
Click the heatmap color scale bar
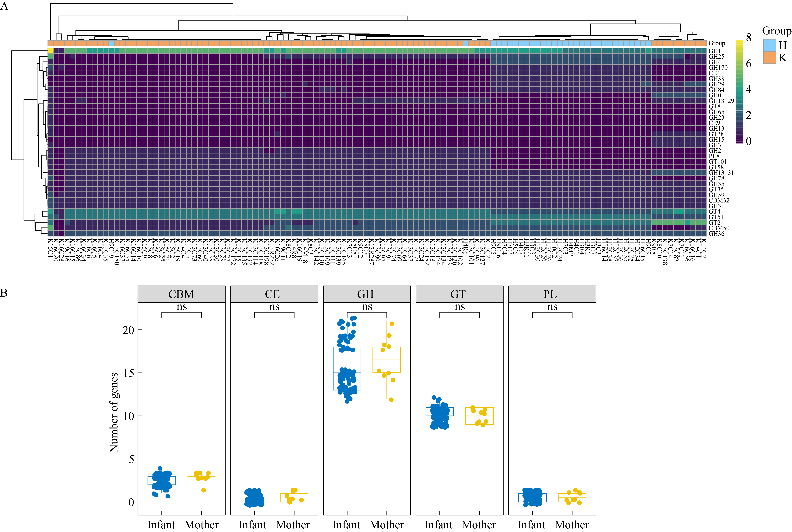(x=739, y=92)
